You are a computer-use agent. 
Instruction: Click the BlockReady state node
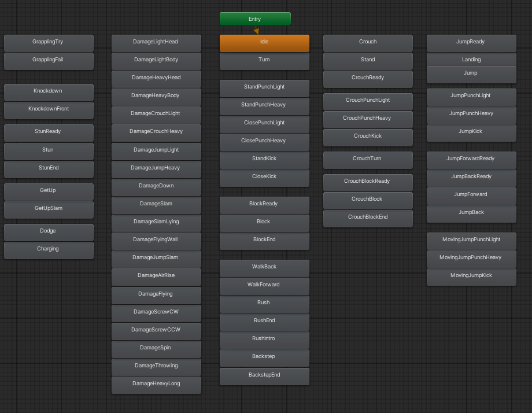264,204
